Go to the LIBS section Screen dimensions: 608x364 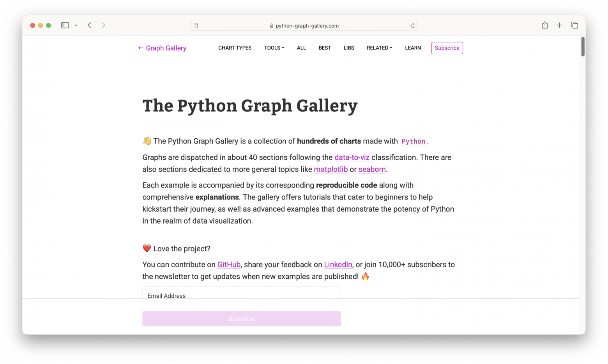point(349,48)
